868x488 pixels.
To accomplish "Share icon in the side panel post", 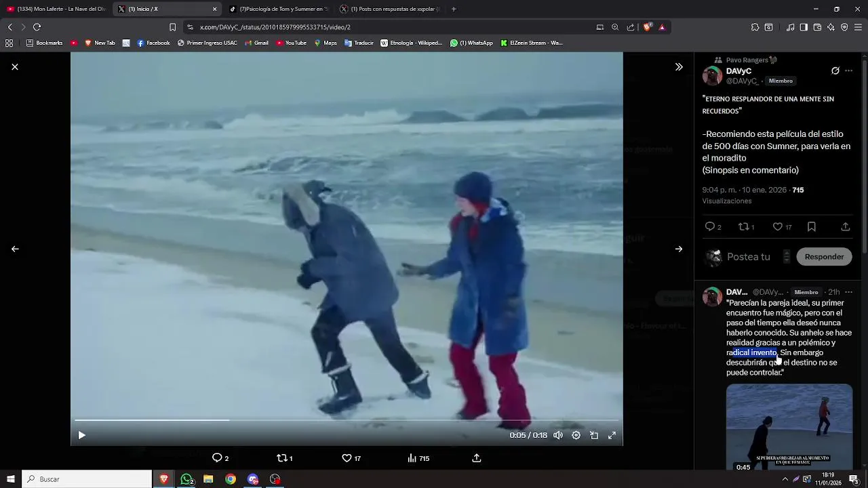I will pos(845,227).
